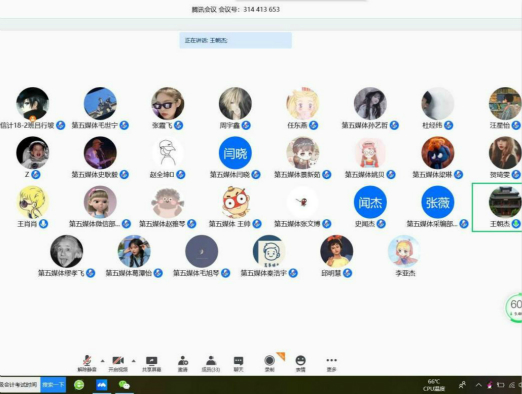Select the Tencent Meeting taskbar icon
The width and height of the screenshot is (522, 394).
tap(101, 385)
